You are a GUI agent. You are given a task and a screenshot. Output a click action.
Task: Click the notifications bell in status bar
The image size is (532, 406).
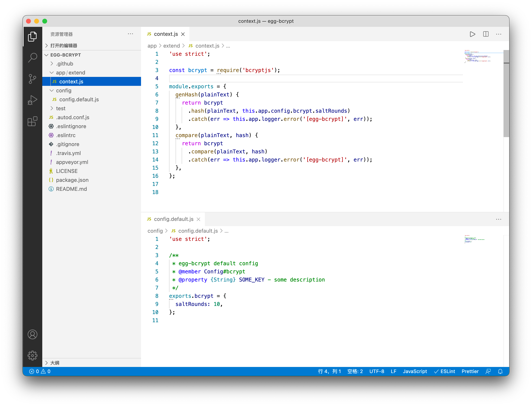coord(500,371)
